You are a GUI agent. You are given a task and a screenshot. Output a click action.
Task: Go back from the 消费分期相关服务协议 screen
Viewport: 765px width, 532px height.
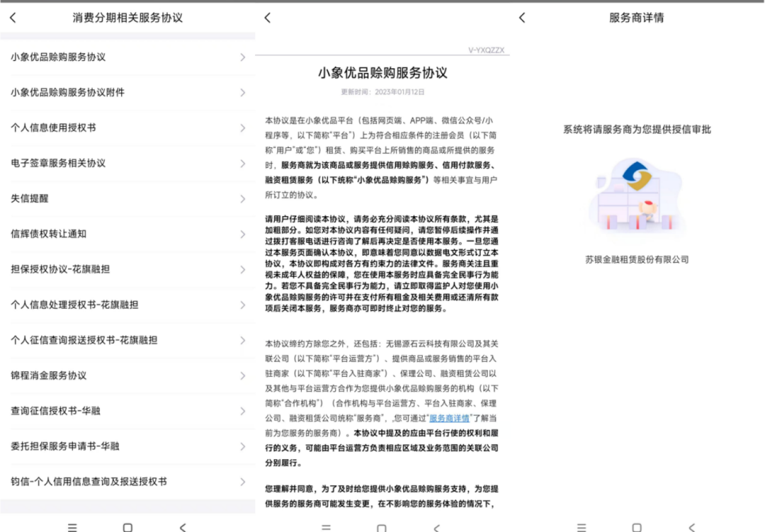coord(13,18)
